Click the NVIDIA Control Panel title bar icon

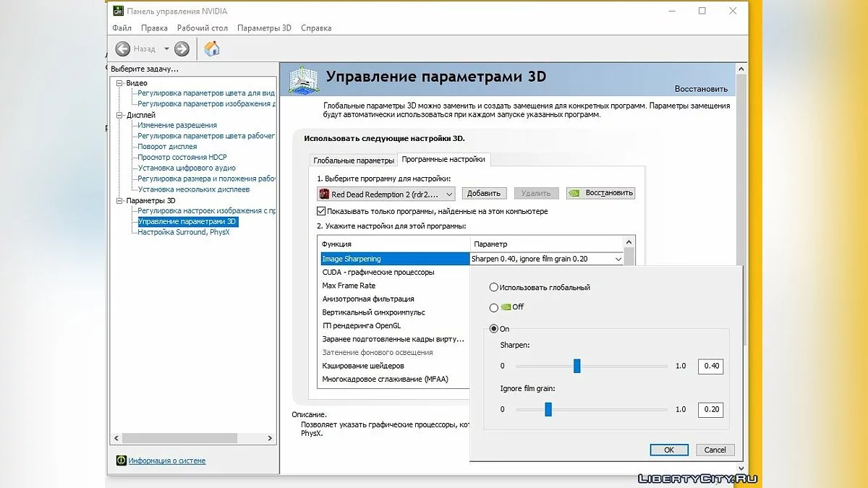click(x=117, y=11)
